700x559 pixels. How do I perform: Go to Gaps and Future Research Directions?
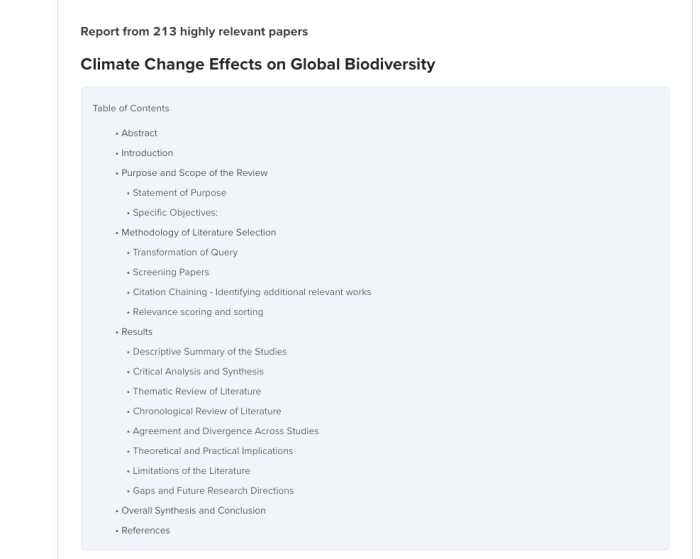coord(213,491)
